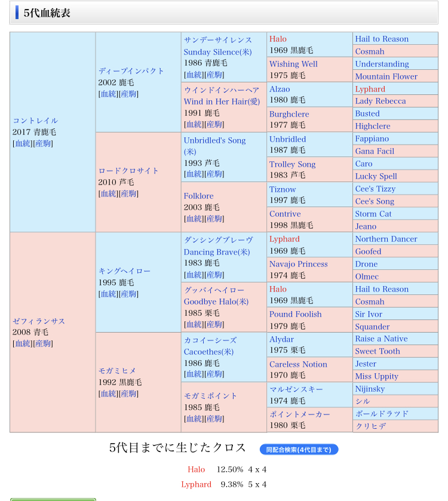Click the Burghclere link
Viewport: 448px width, 501px height.
289,113
